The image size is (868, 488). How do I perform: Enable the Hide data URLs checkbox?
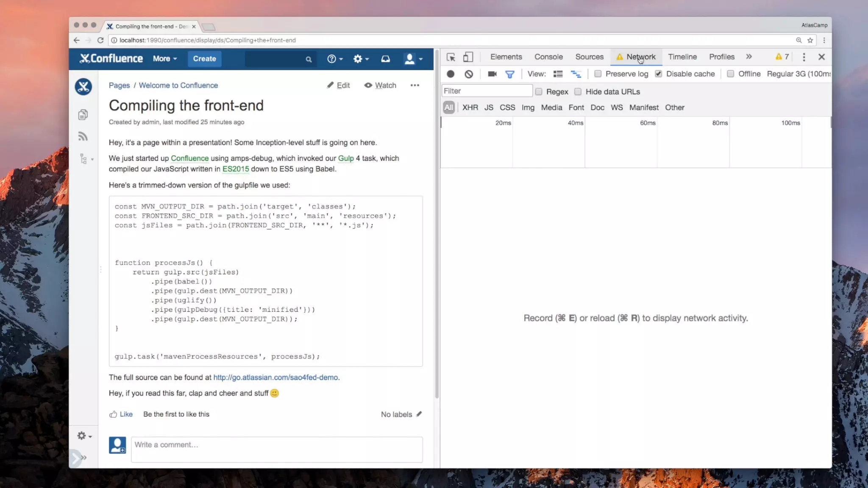(x=578, y=92)
